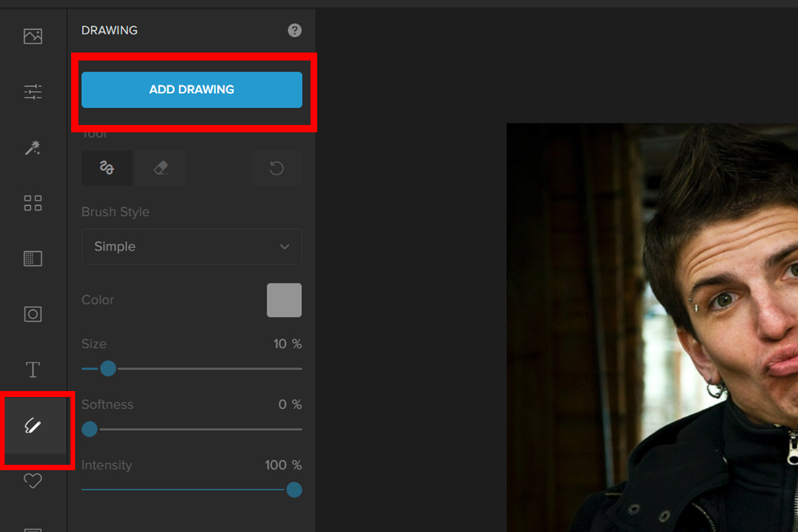Click the Intensity slider handle
This screenshot has width=798, height=532.
tap(294, 490)
